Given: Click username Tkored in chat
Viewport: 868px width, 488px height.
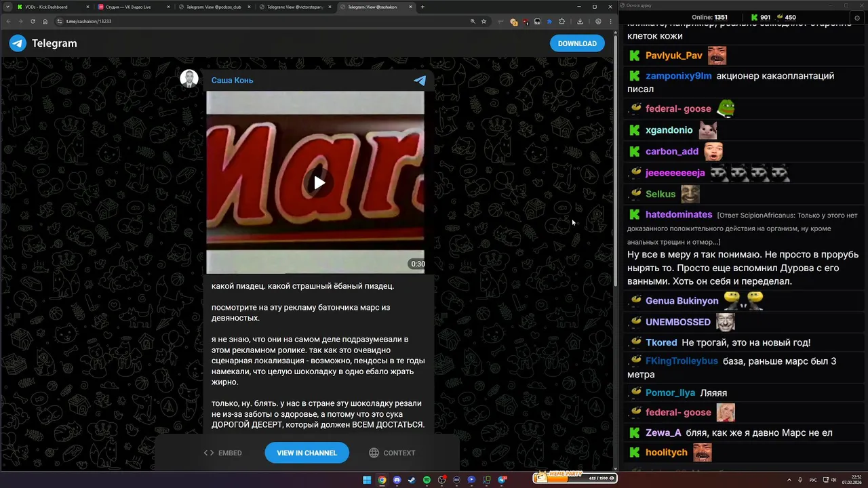Looking at the screenshot, I should 661,343.
